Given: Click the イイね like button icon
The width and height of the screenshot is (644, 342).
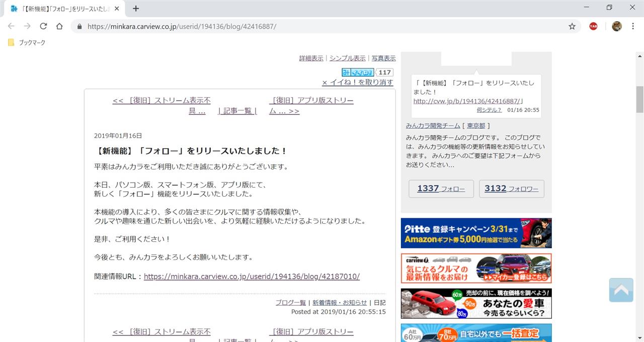Looking at the screenshot, I should tap(358, 72).
